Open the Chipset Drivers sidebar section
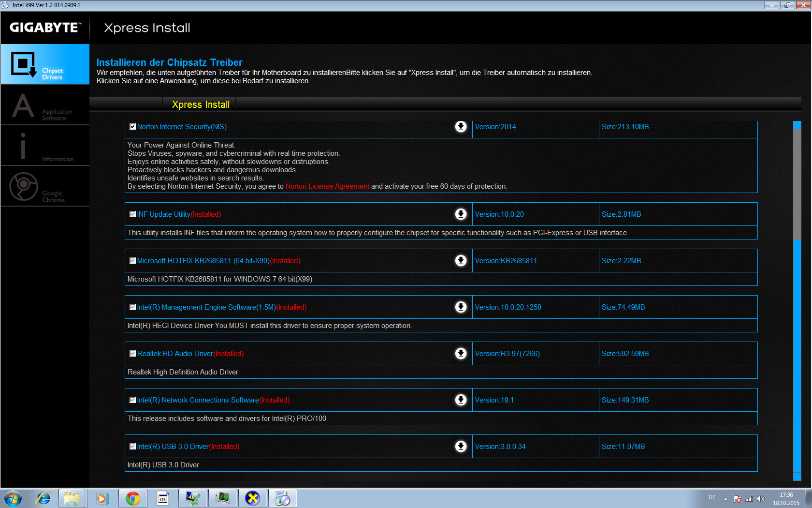The width and height of the screenshot is (812, 508). point(45,64)
